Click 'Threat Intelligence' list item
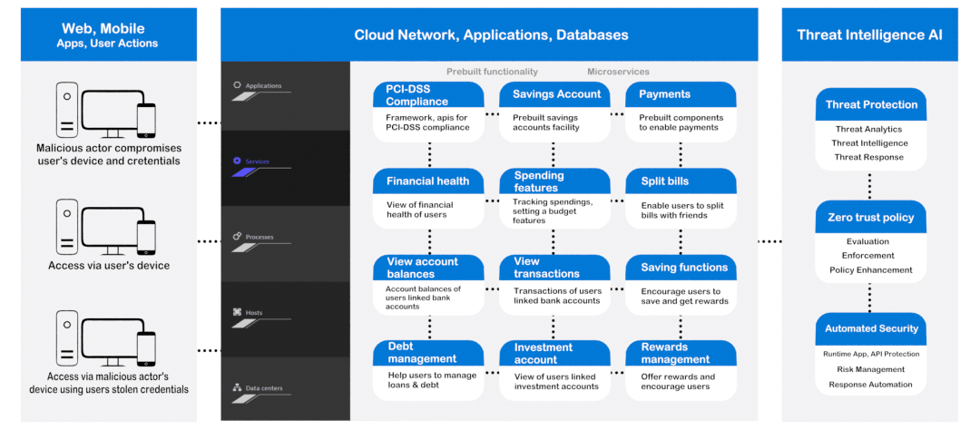 [869, 143]
